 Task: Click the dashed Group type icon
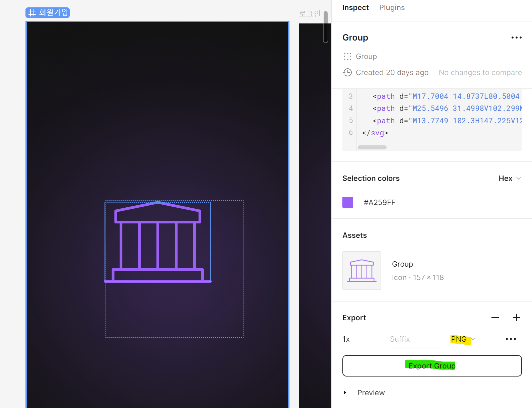pyautogui.click(x=348, y=56)
